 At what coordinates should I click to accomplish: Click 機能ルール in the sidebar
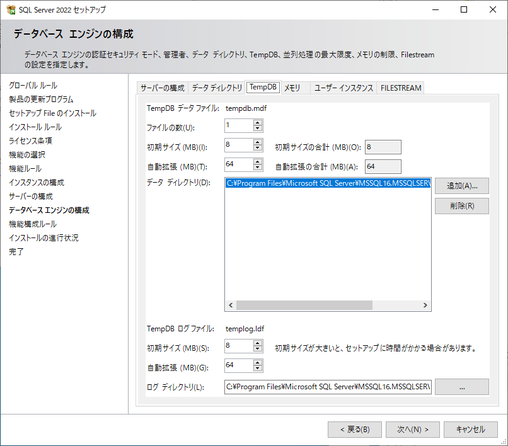tap(25, 169)
